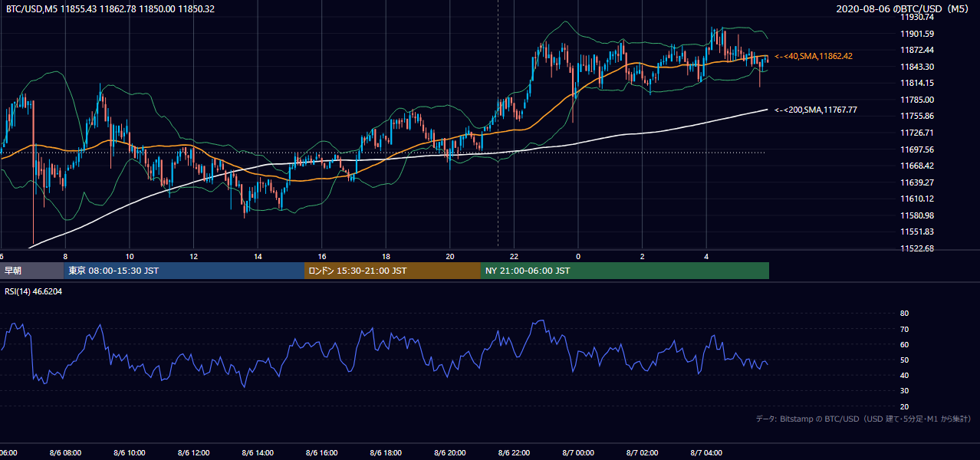Click hour 14 on the chart time axis

tap(258, 256)
